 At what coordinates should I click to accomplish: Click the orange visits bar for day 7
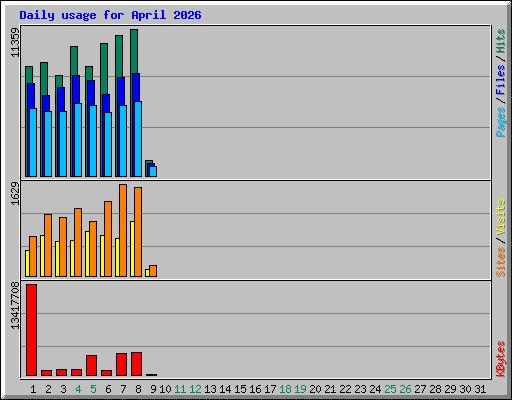pyautogui.click(x=123, y=230)
